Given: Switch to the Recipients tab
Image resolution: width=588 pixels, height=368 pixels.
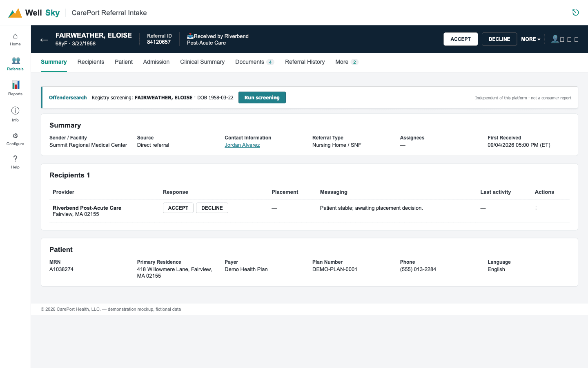Looking at the screenshot, I should (91, 62).
